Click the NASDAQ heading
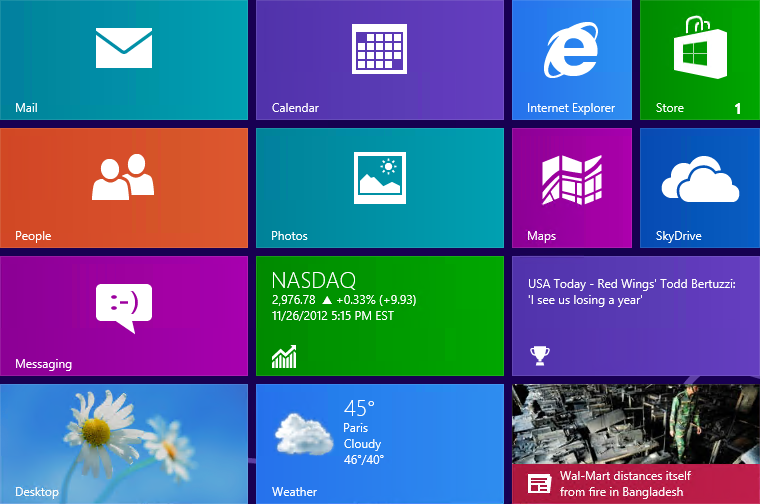Screen dimensions: 760x504 coord(314,280)
